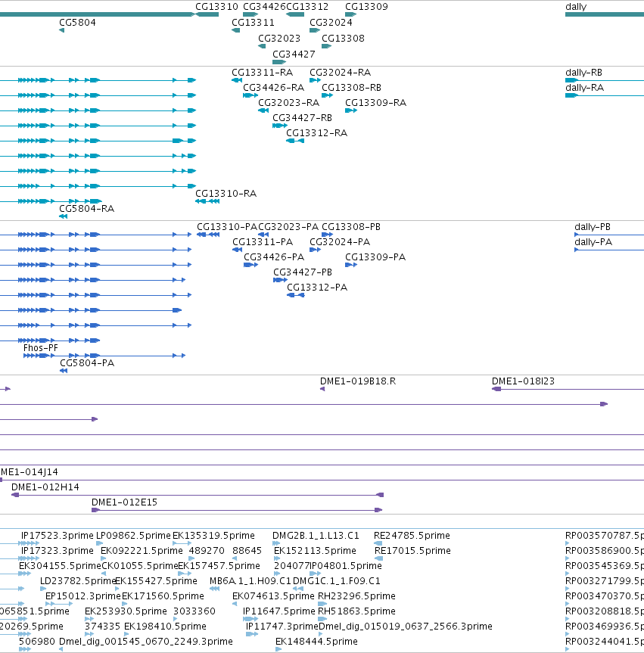Viewport: 644px width, 653px height.
Task: Click the MB6A.1_1.H09.C1 label
Action: pos(250,581)
